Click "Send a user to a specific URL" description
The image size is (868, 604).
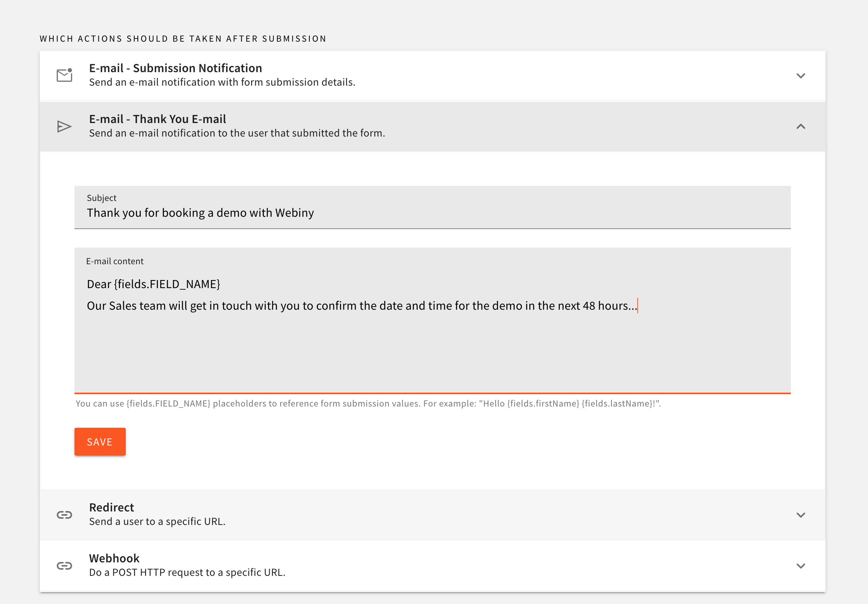tap(157, 522)
